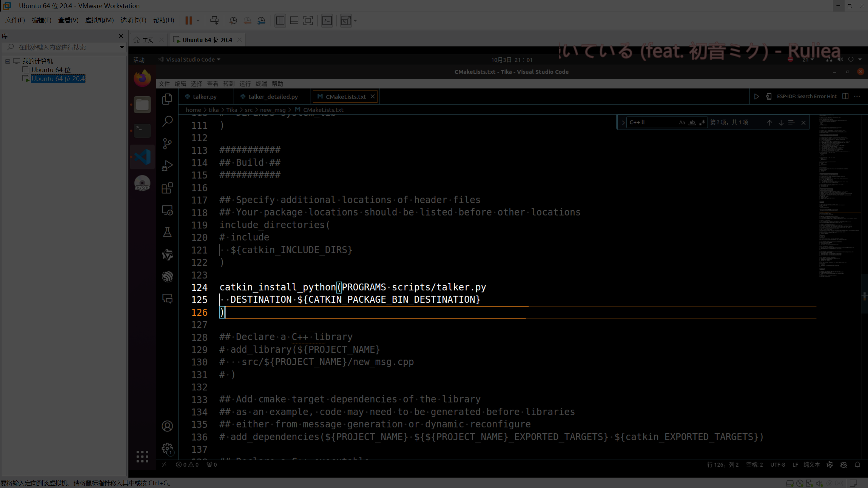The image size is (868, 488).
Task: Collapse the 我的计算机 tree node
Action: [x=7, y=61]
